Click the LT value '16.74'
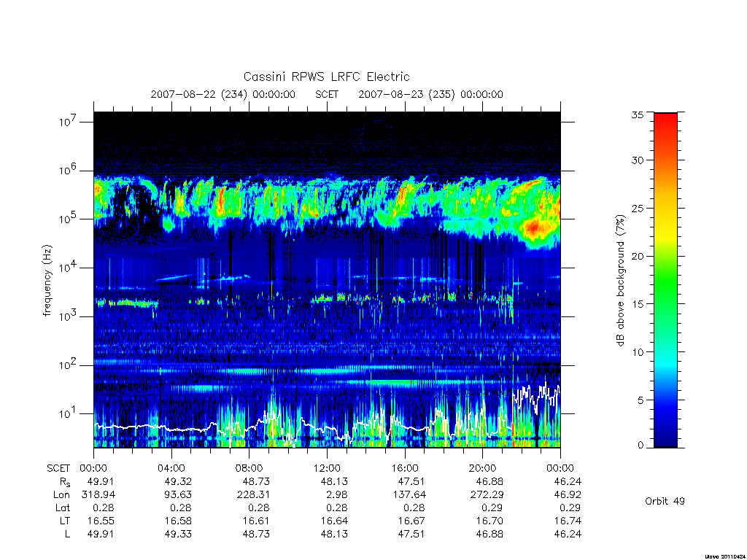The height and width of the screenshot is (560, 747). tap(568, 521)
